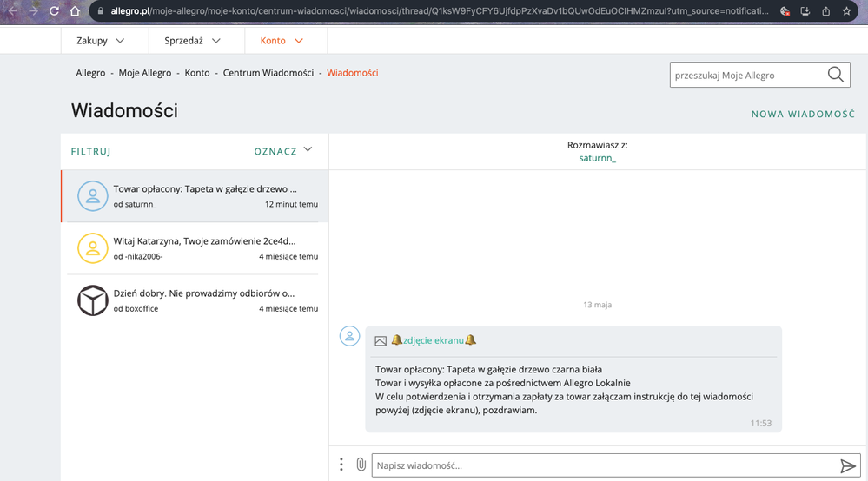Open the FILTRUJ filter options
This screenshot has width=868, height=481.
click(90, 151)
